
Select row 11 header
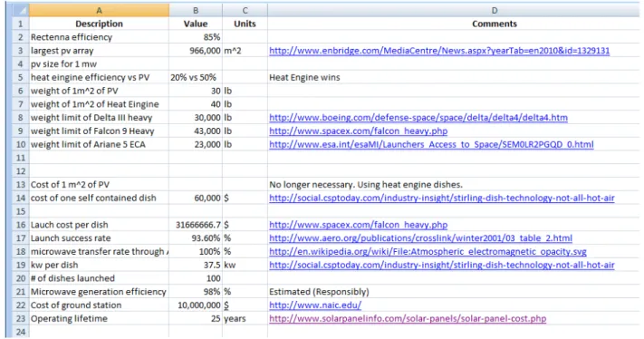(x=21, y=158)
